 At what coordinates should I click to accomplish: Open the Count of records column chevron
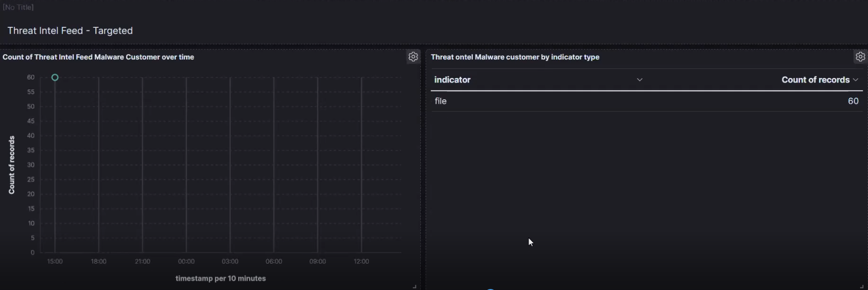pos(856,80)
